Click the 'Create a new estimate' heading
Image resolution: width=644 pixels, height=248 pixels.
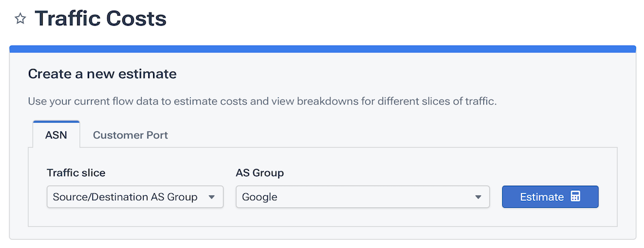pyautogui.click(x=102, y=74)
